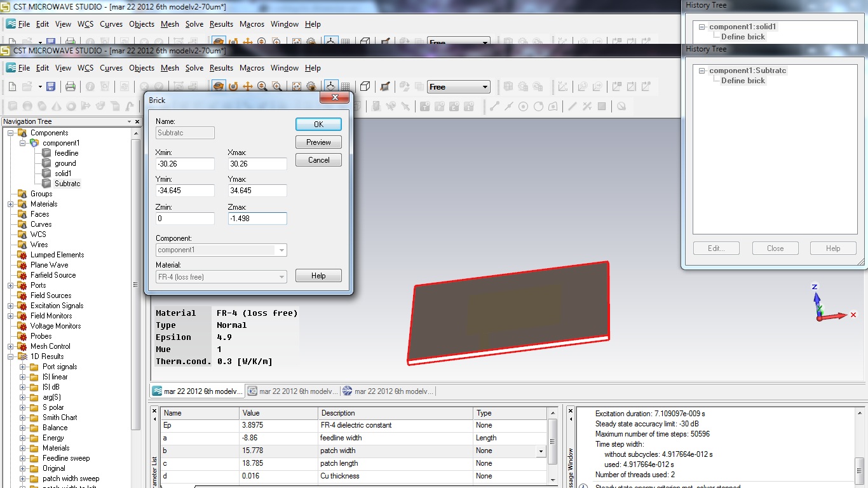Toggle the wireframe cube view icon
868x488 pixels.
coord(365,86)
